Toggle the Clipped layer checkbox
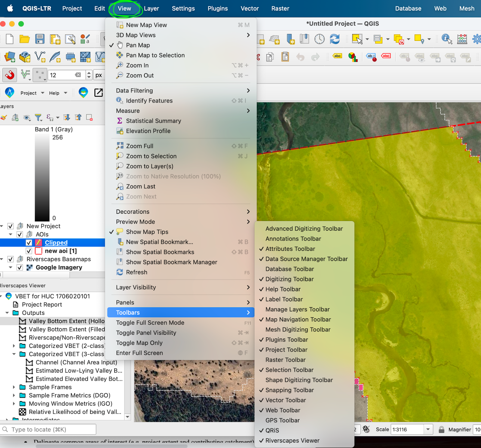The height and width of the screenshot is (448, 481). tap(29, 243)
